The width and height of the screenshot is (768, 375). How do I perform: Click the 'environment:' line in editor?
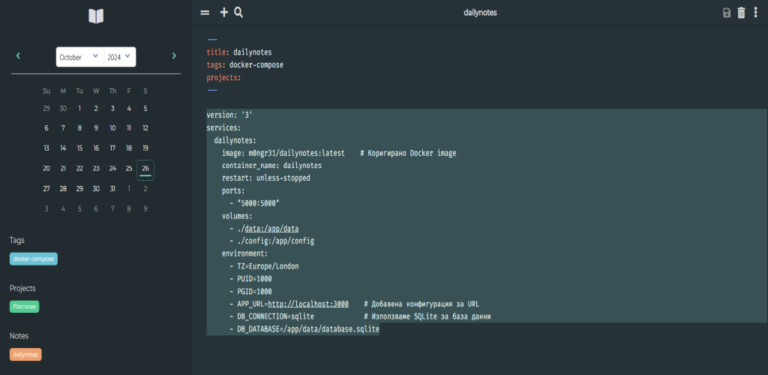point(245,254)
